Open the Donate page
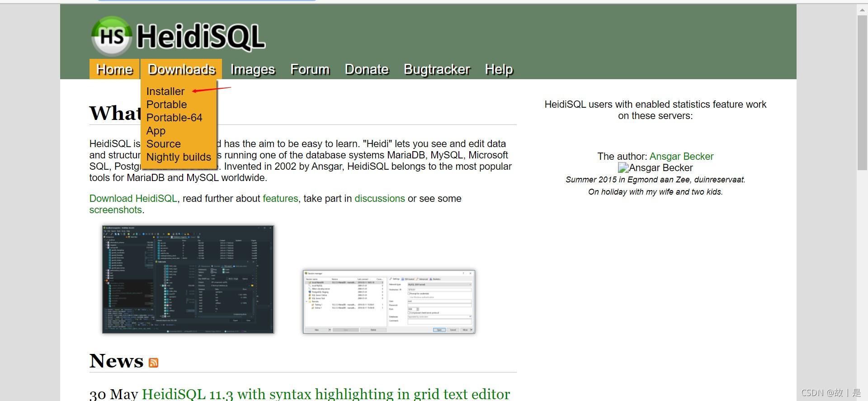Screen dimensions: 868x401 coord(367,69)
